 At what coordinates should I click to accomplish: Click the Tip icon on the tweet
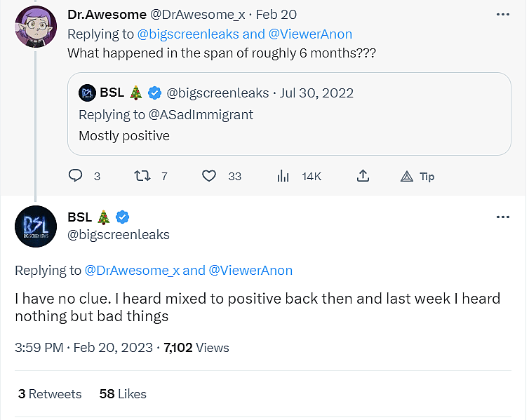point(407,176)
